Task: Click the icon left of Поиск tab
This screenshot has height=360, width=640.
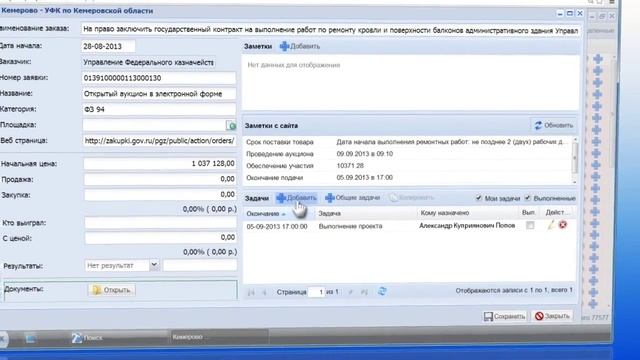Action: pyautogui.click(x=31, y=338)
